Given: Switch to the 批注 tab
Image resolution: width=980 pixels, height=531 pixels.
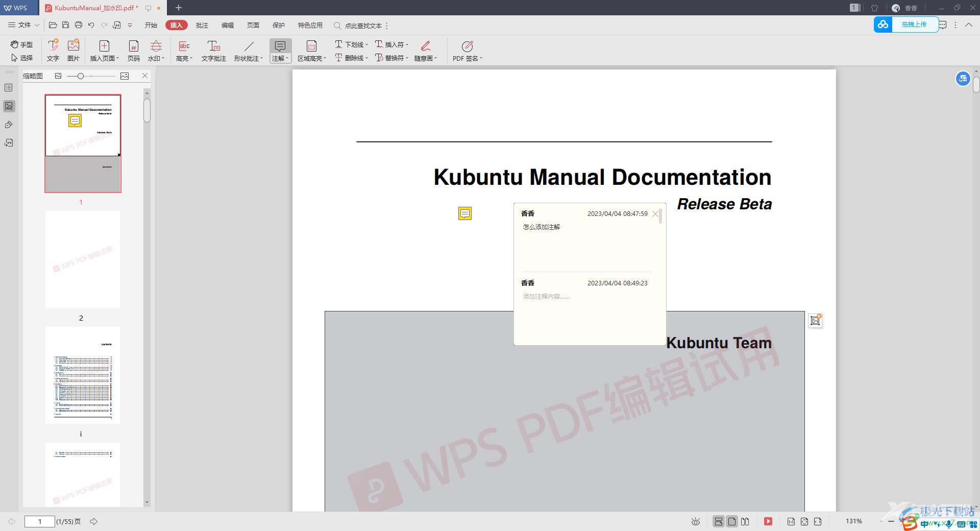Looking at the screenshot, I should [x=202, y=25].
